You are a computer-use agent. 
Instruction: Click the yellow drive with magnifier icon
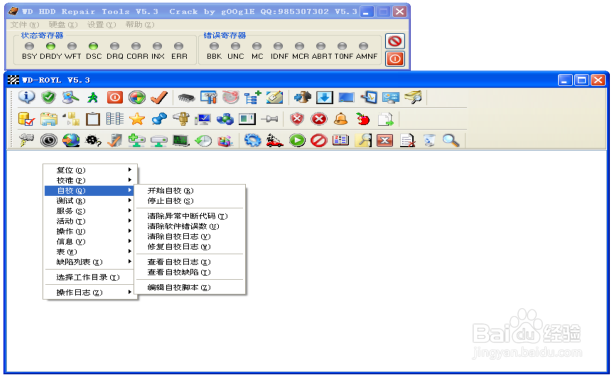coord(413,97)
